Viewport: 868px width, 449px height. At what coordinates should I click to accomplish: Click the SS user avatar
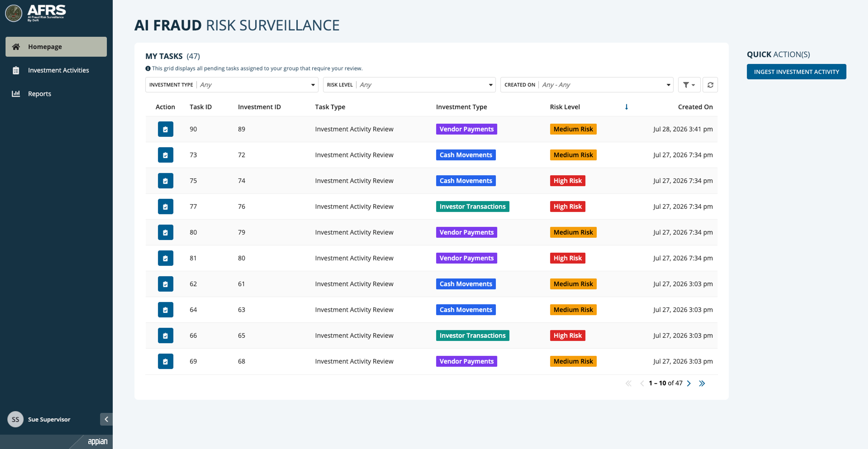(16, 419)
